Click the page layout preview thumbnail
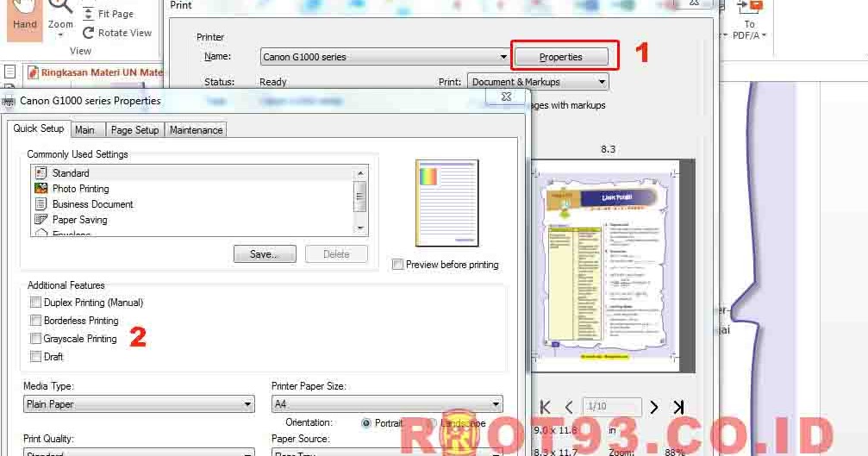Image resolution: width=868 pixels, height=456 pixels. 446,203
